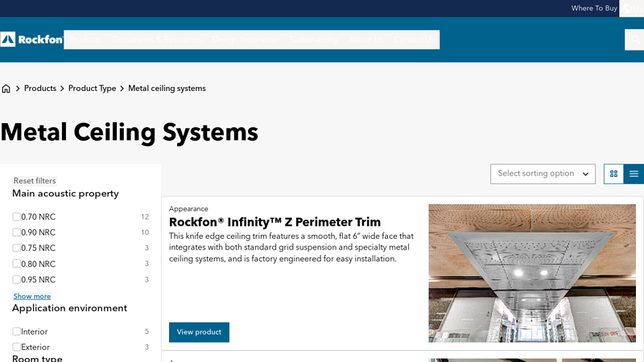Viewport: 644px width, 362px height.
Task: Switch to grid view layout icon
Action: pyautogui.click(x=613, y=174)
